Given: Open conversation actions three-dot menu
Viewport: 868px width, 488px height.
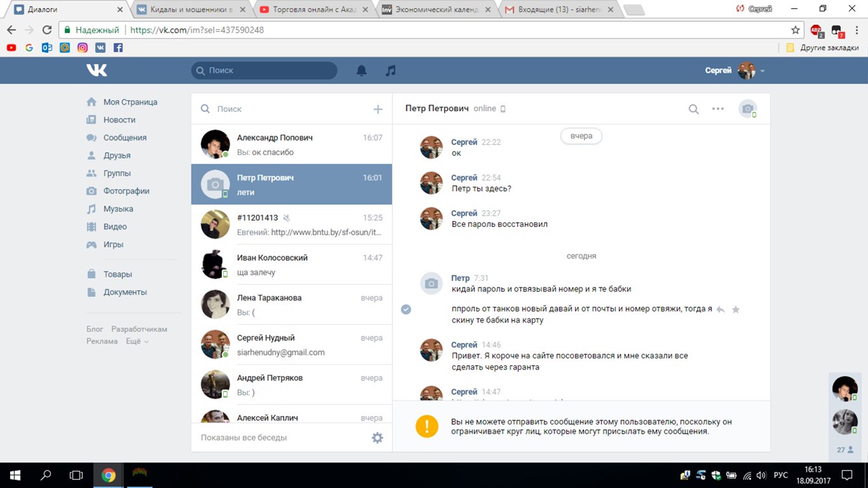Looking at the screenshot, I should click(x=717, y=109).
